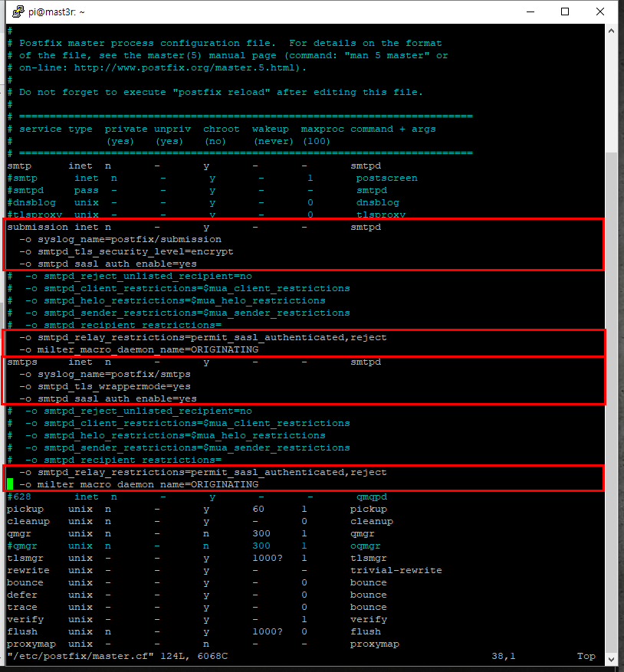Click the '1000?' wakeup value of tlsmgr

coord(268,558)
